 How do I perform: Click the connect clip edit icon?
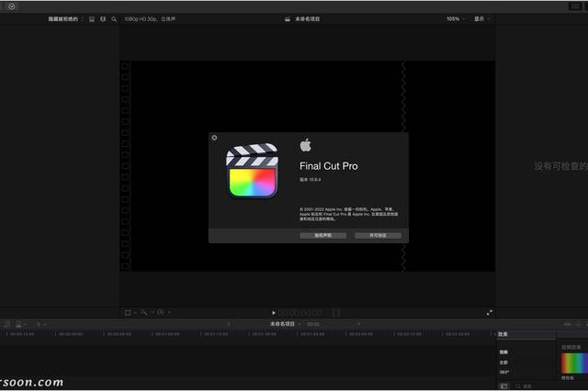click(18, 324)
